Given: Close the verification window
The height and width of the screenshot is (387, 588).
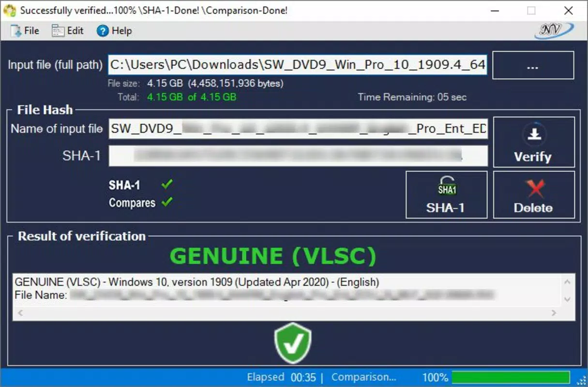Looking at the screenshot, I should pos(569,10).
